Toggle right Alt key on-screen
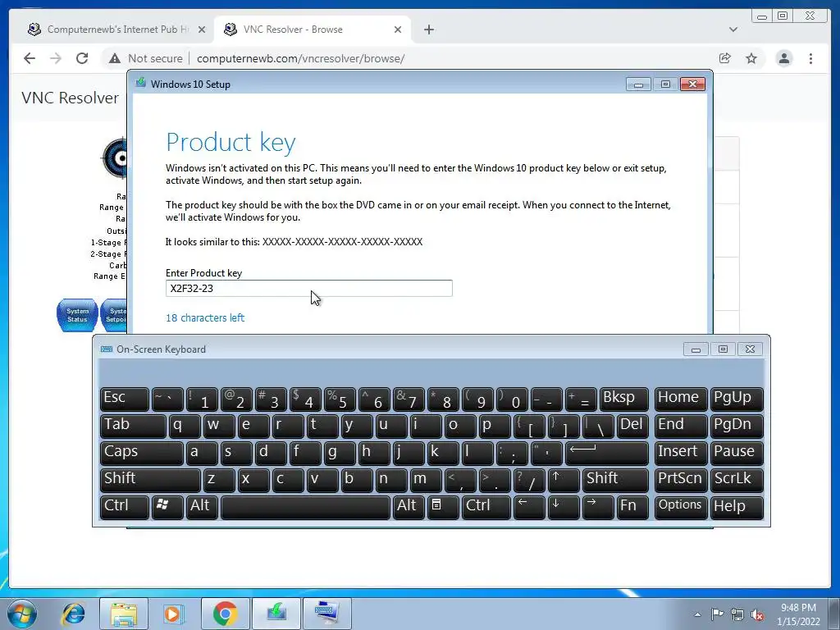Image resolution: width=840 pixels, height=630 pixels. pyautogui.click(x=409, y=507)
